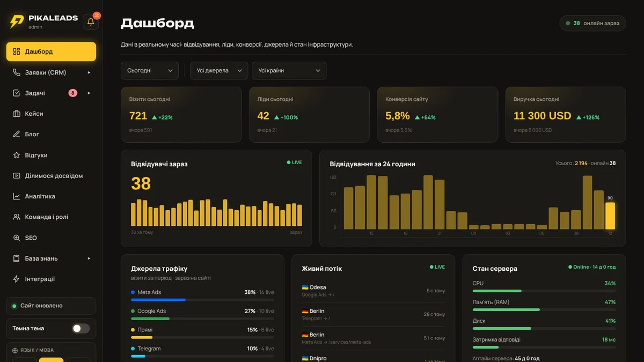This screenshot has height=362, width=644.
Task: Click the Ліди сьогодні stat card
Action: click(309, 115)
